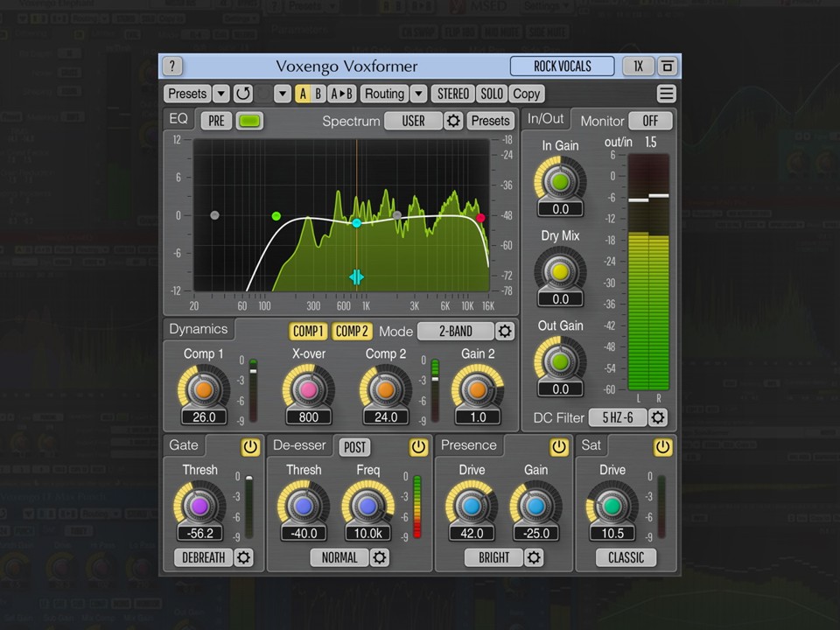
Task: Open Dynamics Mode gear settings
Action: [x=505, y=331]
